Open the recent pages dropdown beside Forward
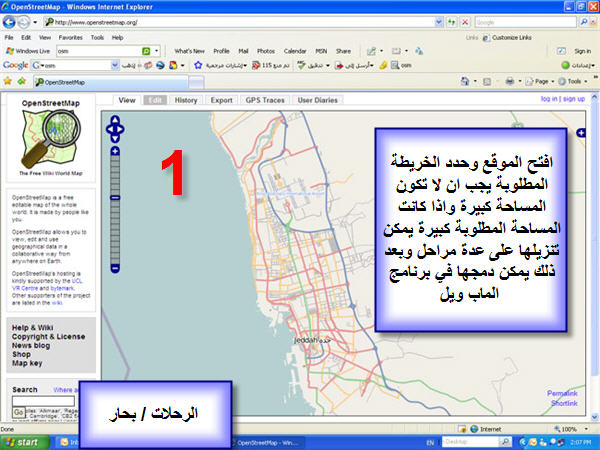Image resolution: width=600 pixels, height=450 pixels. point(35,22)
